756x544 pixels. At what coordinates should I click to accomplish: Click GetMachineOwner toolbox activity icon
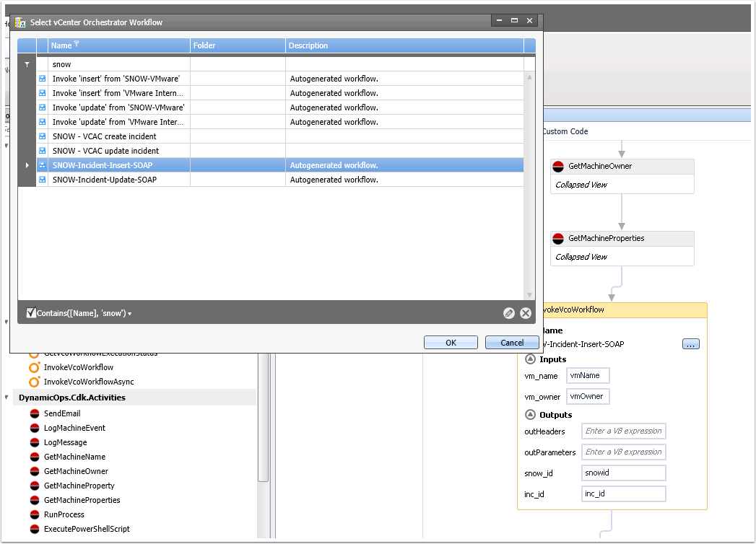(x=34, y=471)
